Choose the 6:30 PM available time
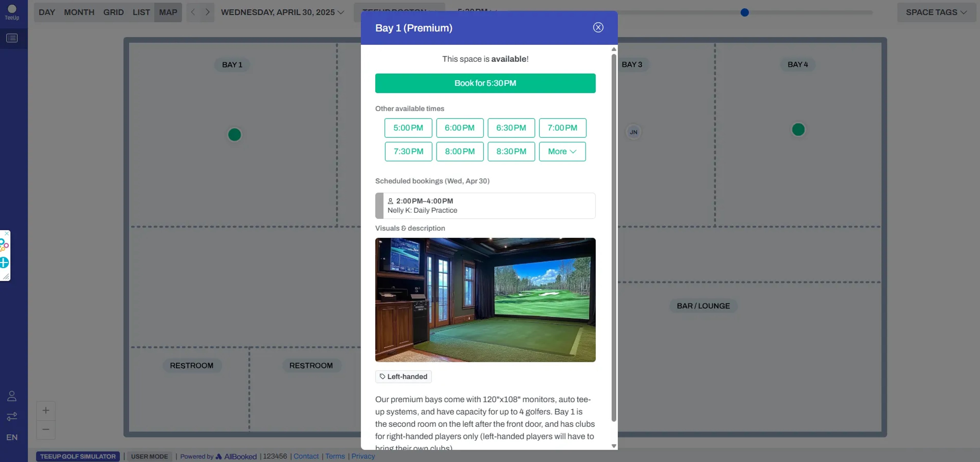This screenshot has width=980, height=462. tap(511, 128)
